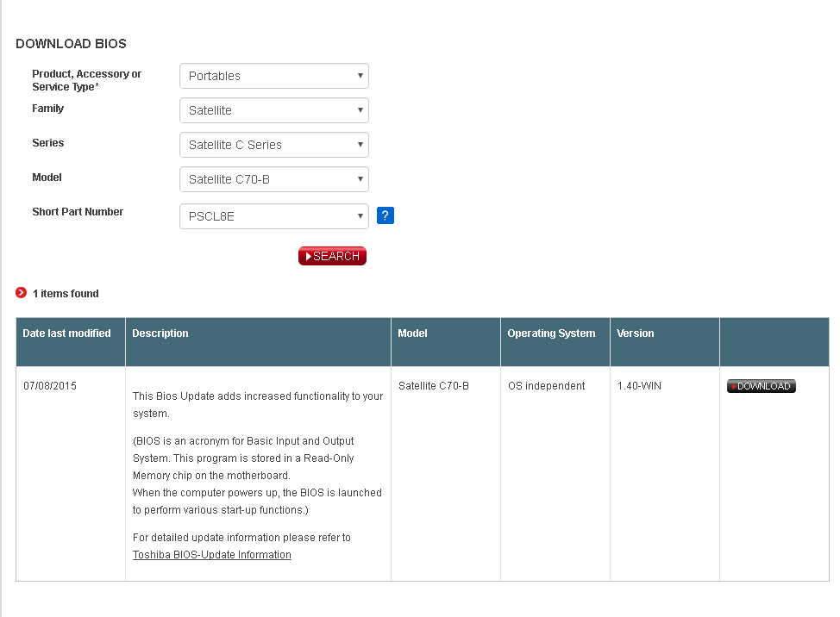The height and width of the screenshot is (617, 840).
Task: Click the Series field label
Action: click(47, 143)
